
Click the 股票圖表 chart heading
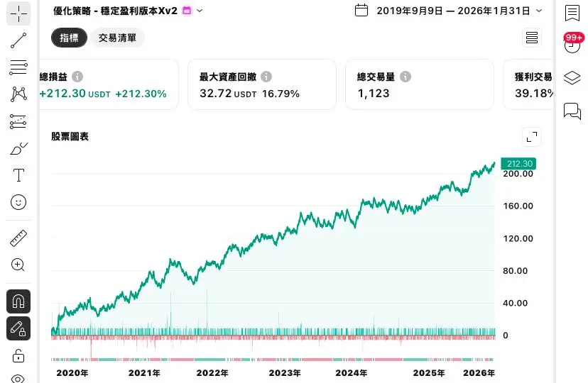pos(70,137)
